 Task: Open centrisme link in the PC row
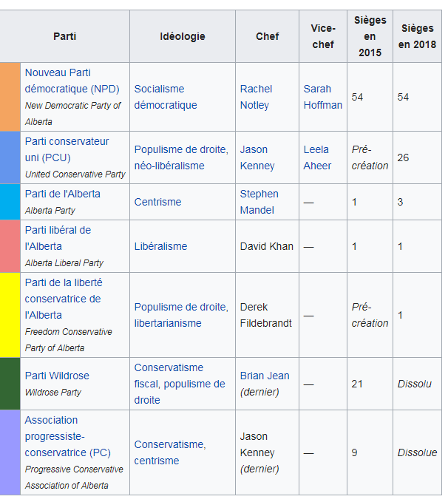tap(157, 461)
